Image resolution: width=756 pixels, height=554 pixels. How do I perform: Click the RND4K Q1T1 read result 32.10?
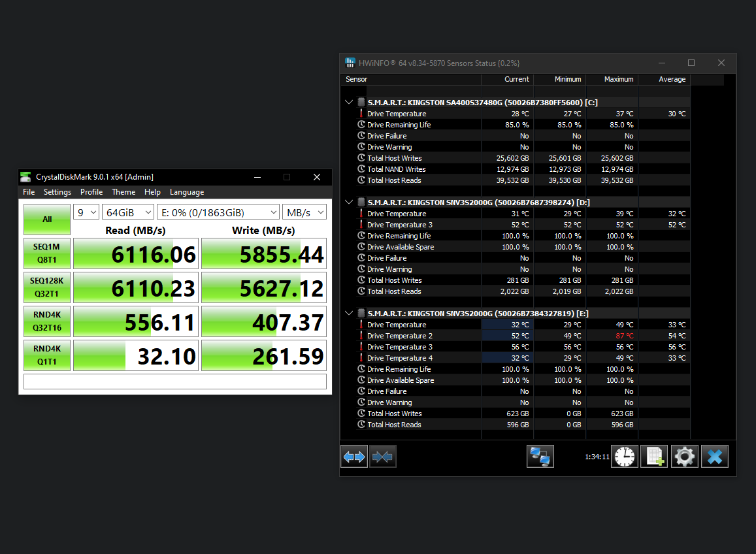pyautogui.click(x=135, y=355)
